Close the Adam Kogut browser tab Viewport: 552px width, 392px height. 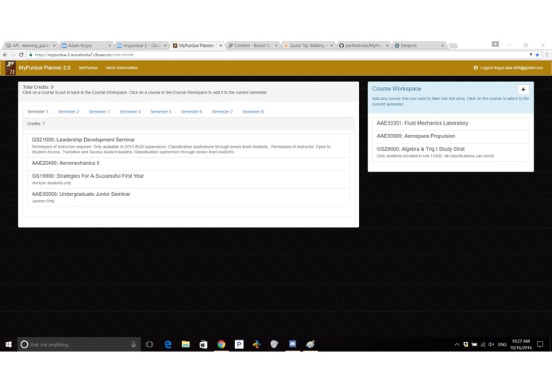[x=110, y=45]
